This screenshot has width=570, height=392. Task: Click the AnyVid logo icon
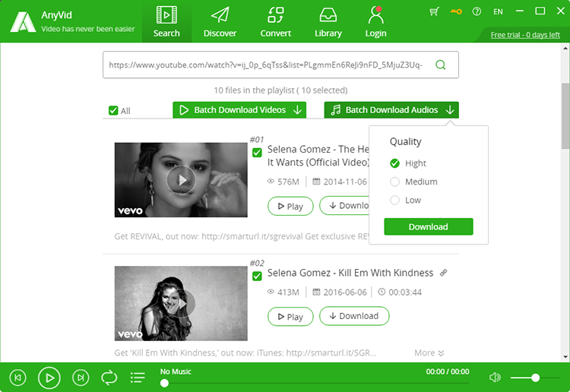click(23, 22)
